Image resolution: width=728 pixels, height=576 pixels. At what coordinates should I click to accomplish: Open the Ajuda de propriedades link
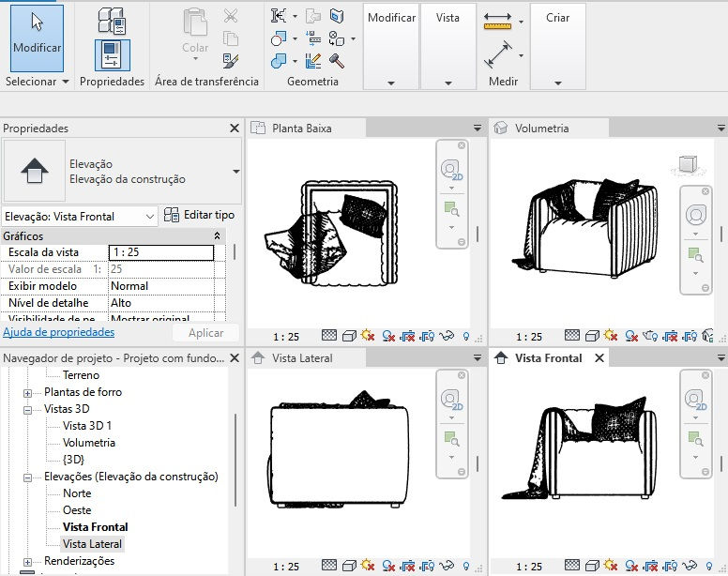pos(58,332)
